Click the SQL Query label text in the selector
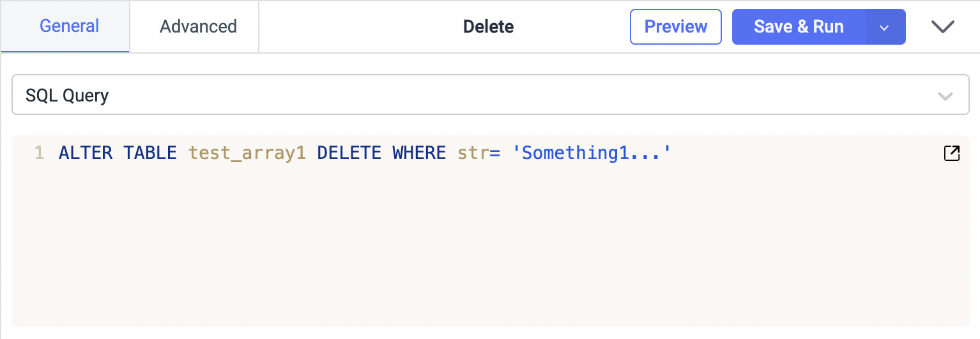980x339 pixels. pos(67,96)
